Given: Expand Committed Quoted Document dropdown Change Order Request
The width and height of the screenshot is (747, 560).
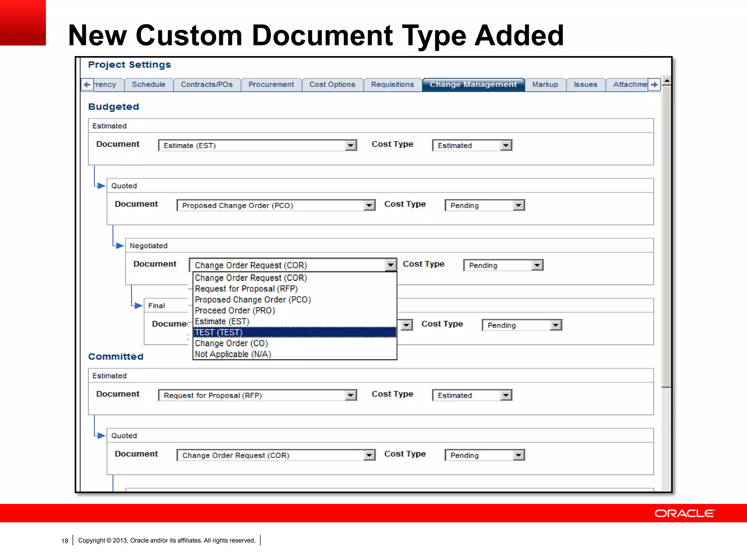Looking at the screenshot, I should (x=276, y=455).
